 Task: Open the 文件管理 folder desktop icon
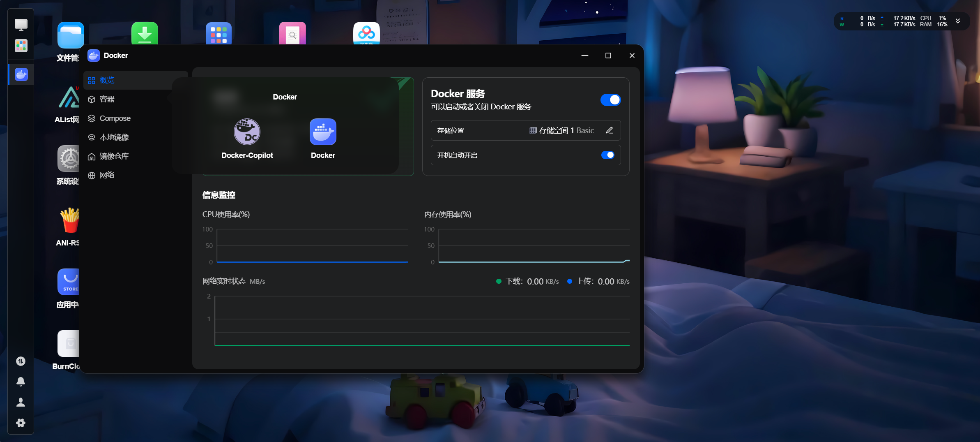[71, 35]
